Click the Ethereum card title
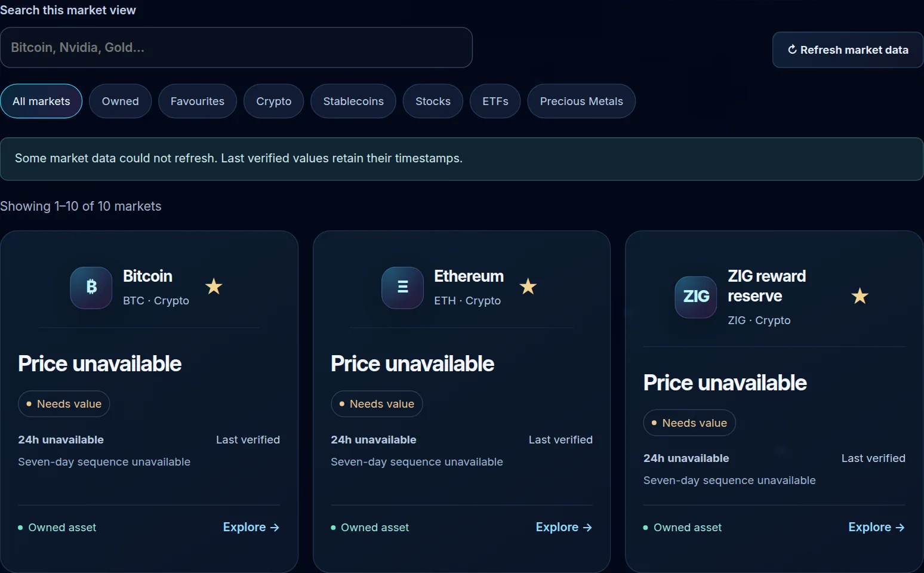This screenshot has height=573, width=924. [469, 276]
